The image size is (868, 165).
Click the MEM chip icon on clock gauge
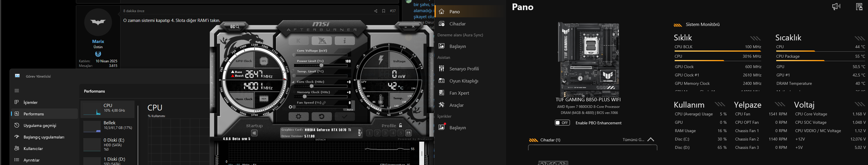tap(264, 99)
